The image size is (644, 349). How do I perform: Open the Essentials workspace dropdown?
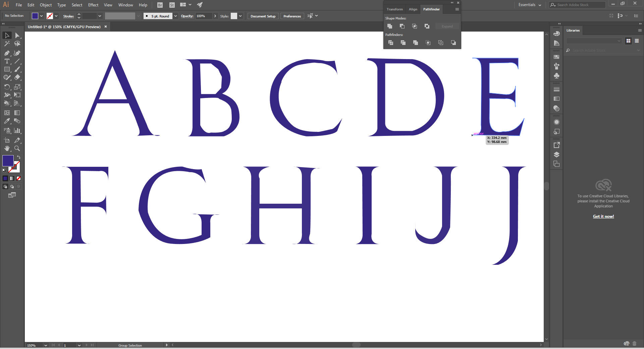point(530,5)
